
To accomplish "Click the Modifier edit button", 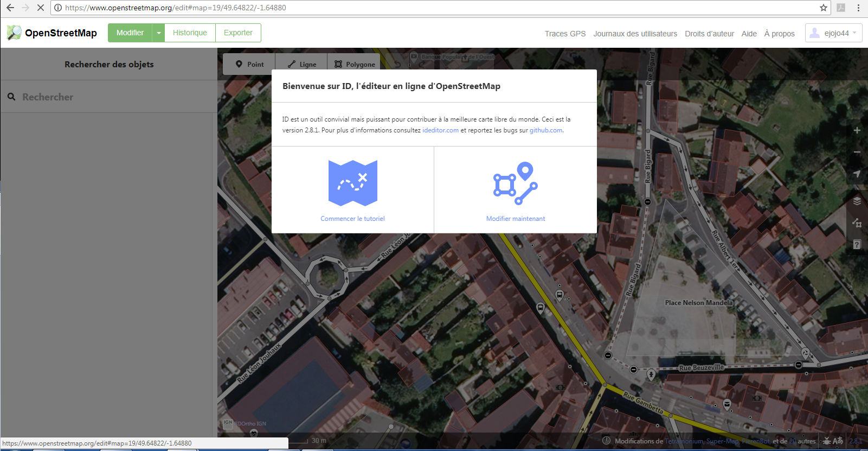I will click(x=130, y=33).
